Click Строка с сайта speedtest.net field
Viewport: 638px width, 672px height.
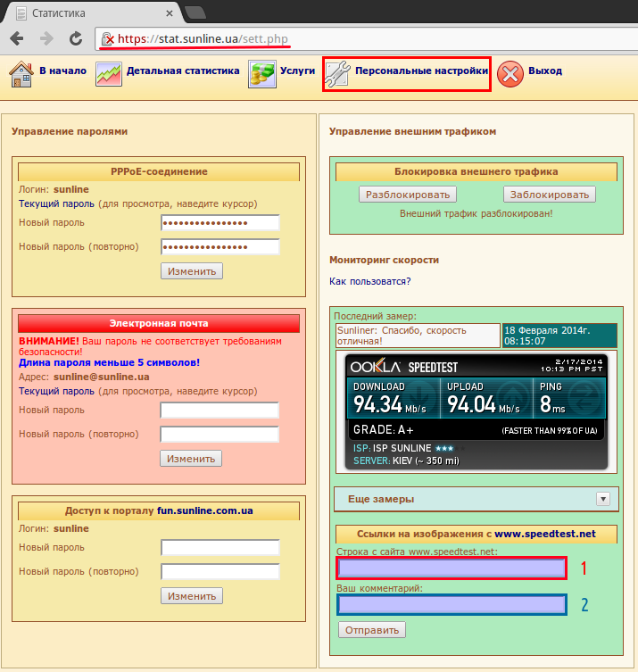[x=452, y=568]
